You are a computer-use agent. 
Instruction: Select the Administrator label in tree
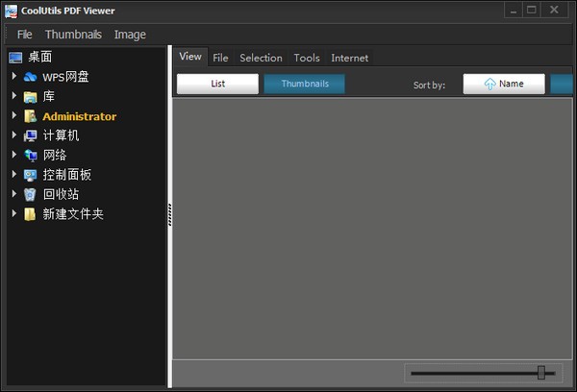pos(80,116)
